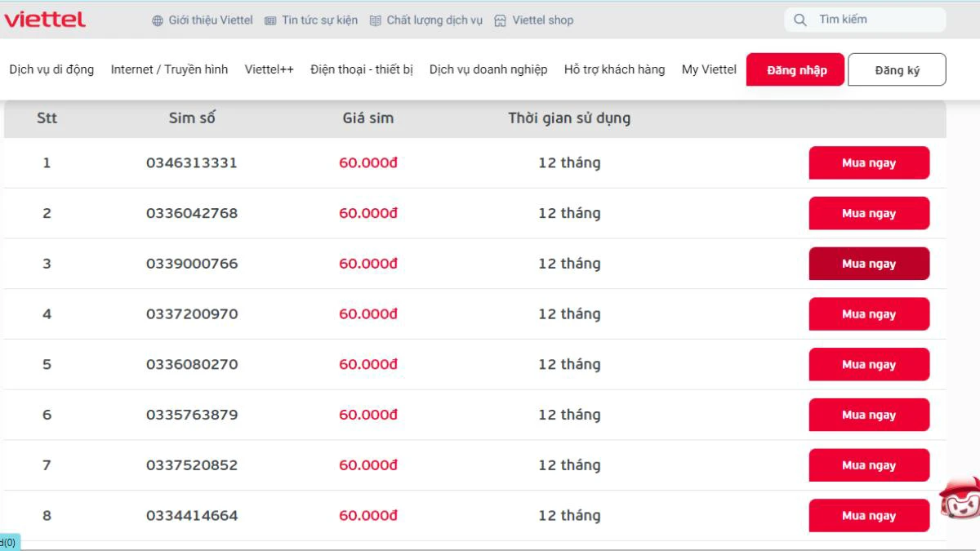Click the Đăng nhập button
Image resolution: width=980 pixels, height=551 pixels.
(795, 69)
